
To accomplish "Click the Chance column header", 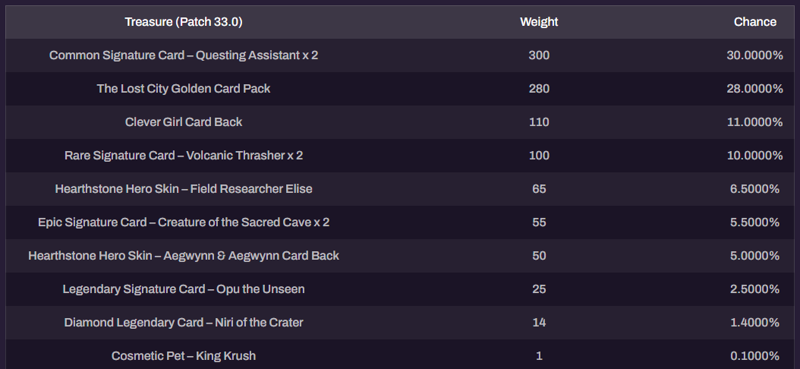I will point(755,22).
